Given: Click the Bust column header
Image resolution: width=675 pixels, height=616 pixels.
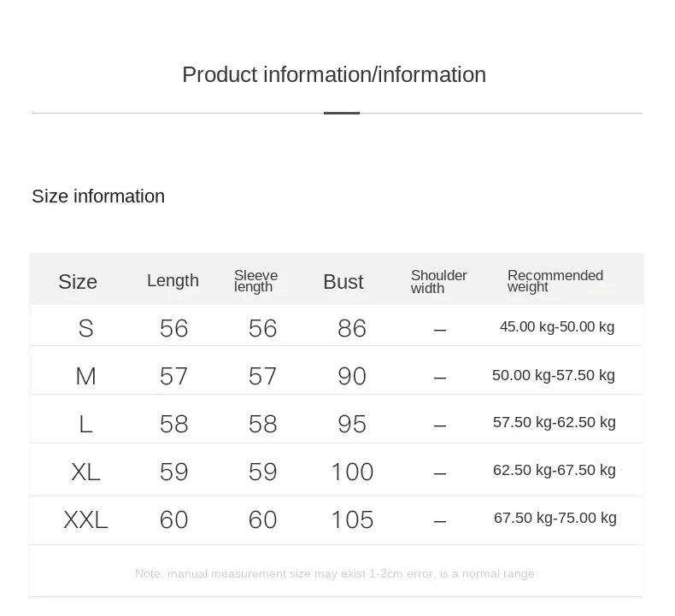Looking at the screenshot, I should [x=343, y=282].
